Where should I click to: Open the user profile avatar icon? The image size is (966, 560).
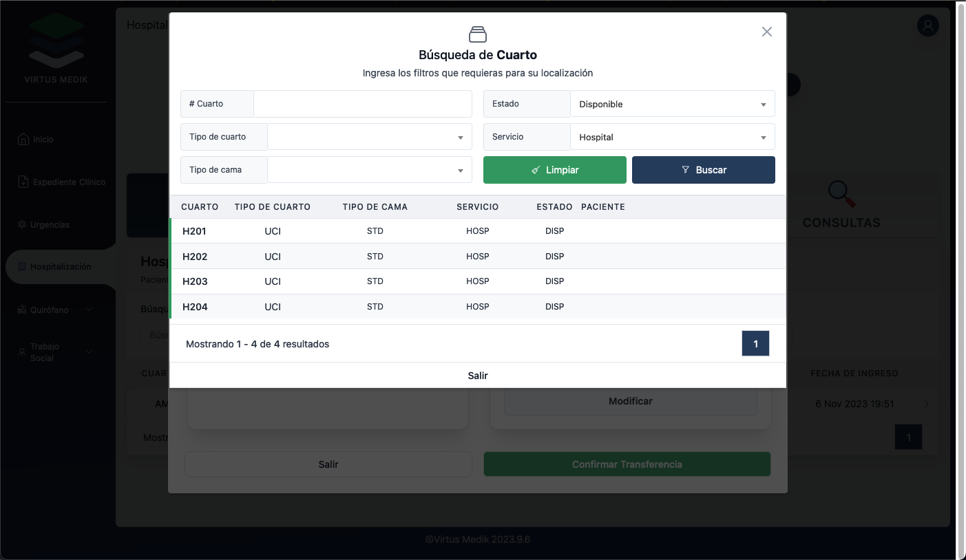927,26
